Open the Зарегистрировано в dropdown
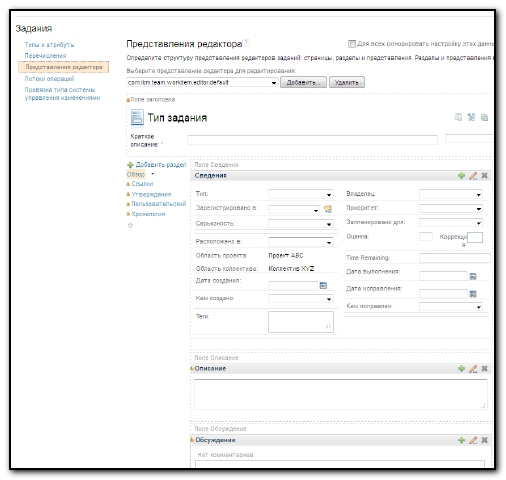 tap(294, 210)
